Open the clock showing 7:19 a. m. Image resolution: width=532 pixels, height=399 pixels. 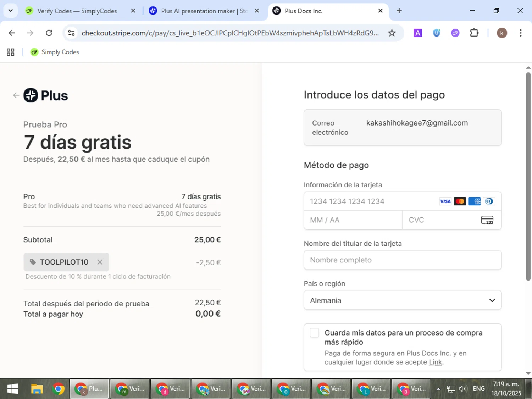[x=506, y=389]
